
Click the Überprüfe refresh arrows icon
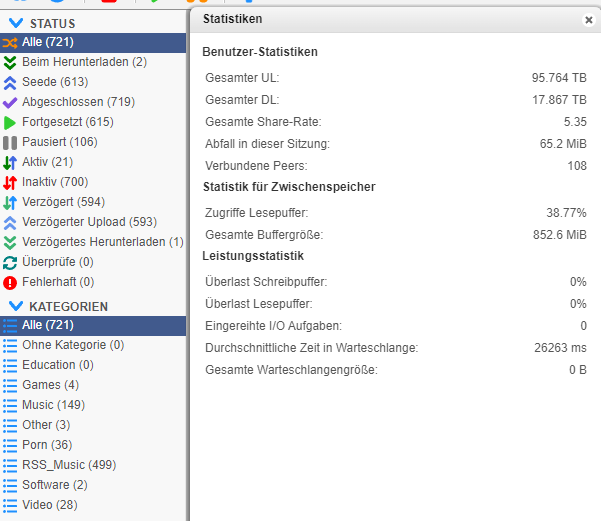(x=10, y=262)
